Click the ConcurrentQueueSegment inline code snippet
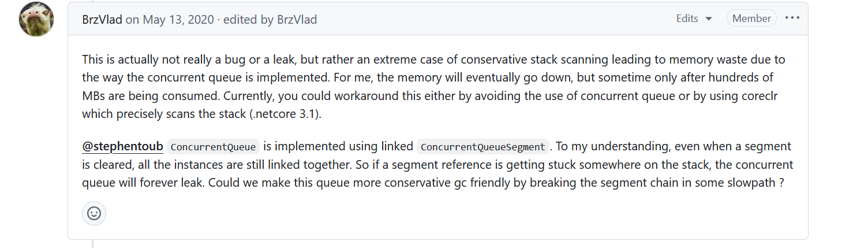The image size is (868, 248). click(x=482, y=147)
